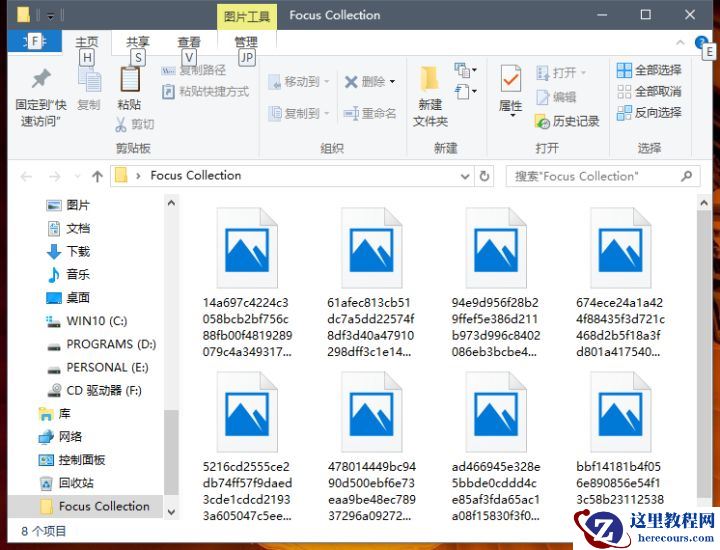
Task: Open Control Panel (控制面板) in the navigation pane
Action: (72, 460)
